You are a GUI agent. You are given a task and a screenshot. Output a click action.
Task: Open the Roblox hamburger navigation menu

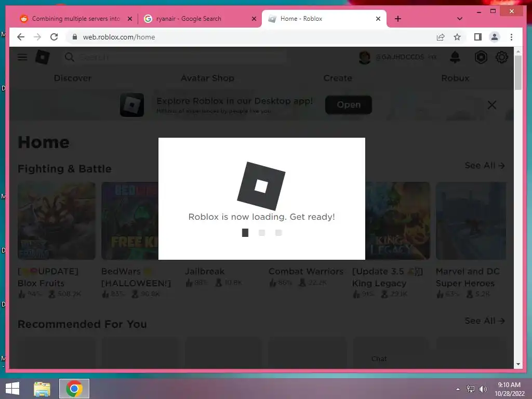click(22, 57)
